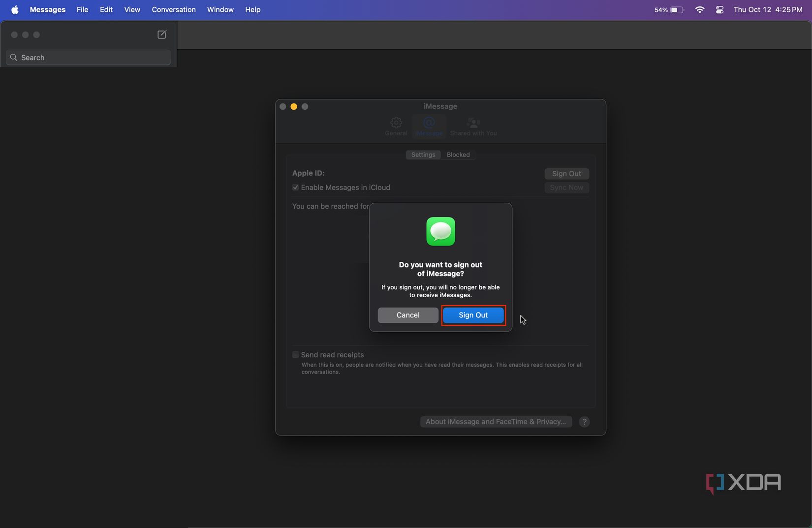Click the green Messages app icon in dialog
The image size is (812, 528).
point(440,231)
